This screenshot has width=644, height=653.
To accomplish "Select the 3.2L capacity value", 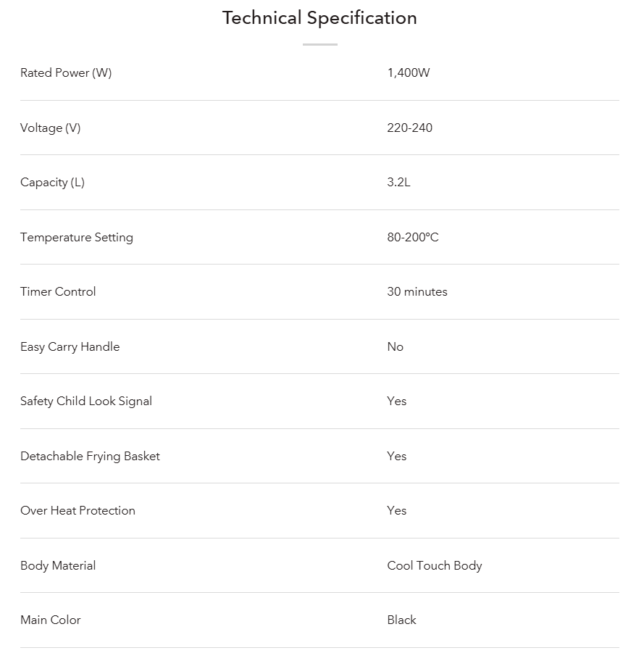I will [398, 182].
